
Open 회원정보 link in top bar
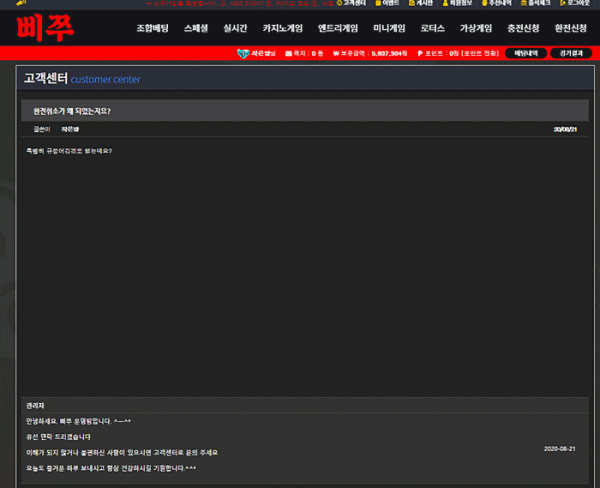click(457, 3)
